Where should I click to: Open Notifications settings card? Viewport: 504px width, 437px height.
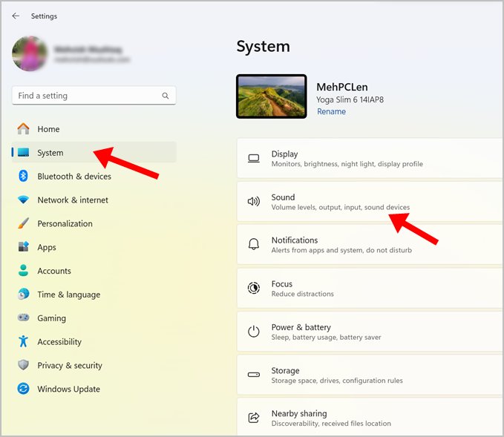click(x=370, y=245)
